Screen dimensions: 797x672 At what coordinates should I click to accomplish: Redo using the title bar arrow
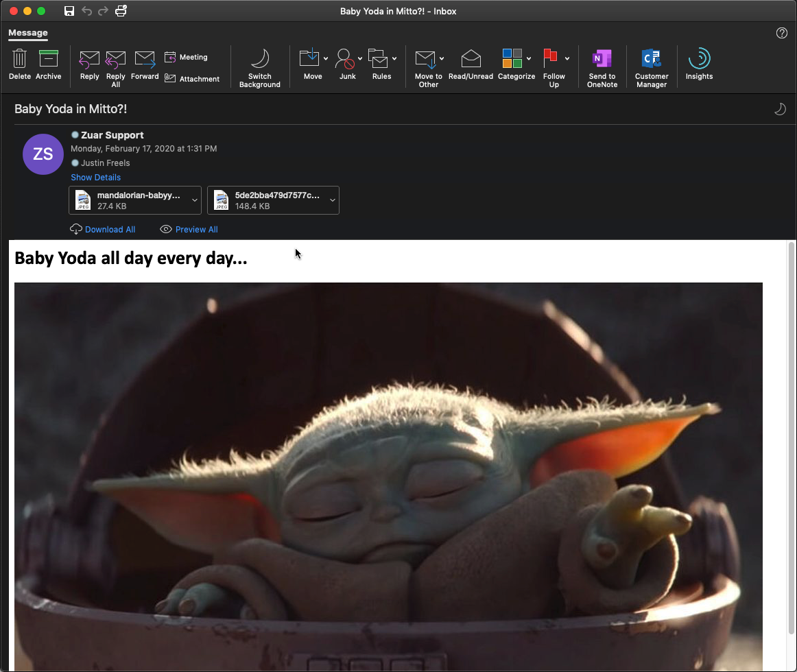pyautogui.click(x=103, y=11)
